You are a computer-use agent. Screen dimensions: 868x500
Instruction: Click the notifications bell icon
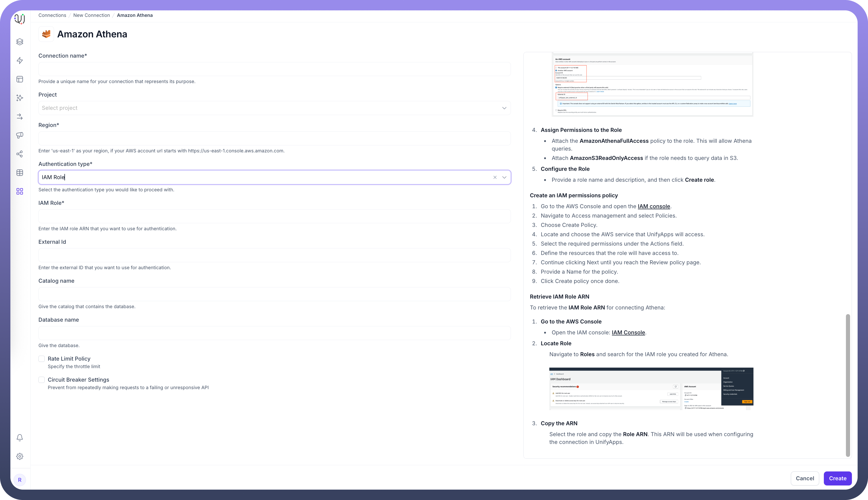(19, 437)
